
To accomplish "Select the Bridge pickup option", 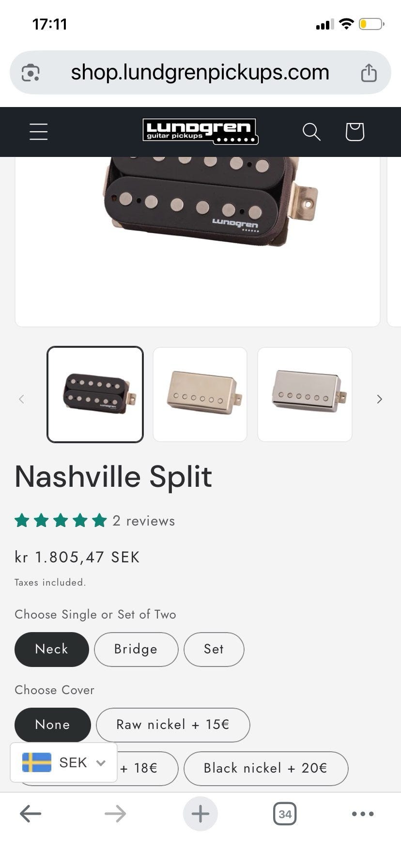I will tap(136, 649).
